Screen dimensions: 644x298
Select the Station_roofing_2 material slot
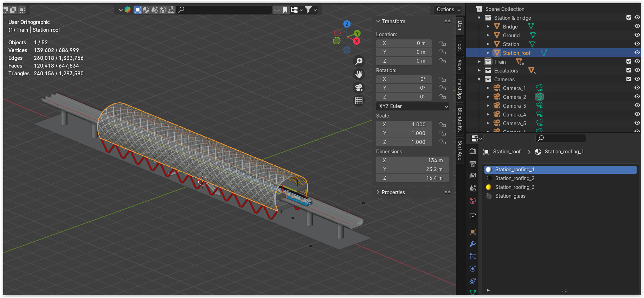560,178
